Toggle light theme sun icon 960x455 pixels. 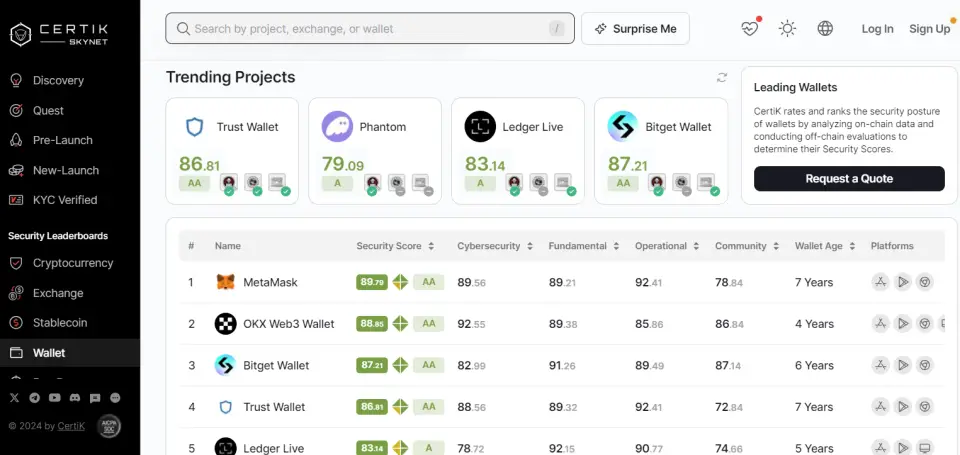787,28
